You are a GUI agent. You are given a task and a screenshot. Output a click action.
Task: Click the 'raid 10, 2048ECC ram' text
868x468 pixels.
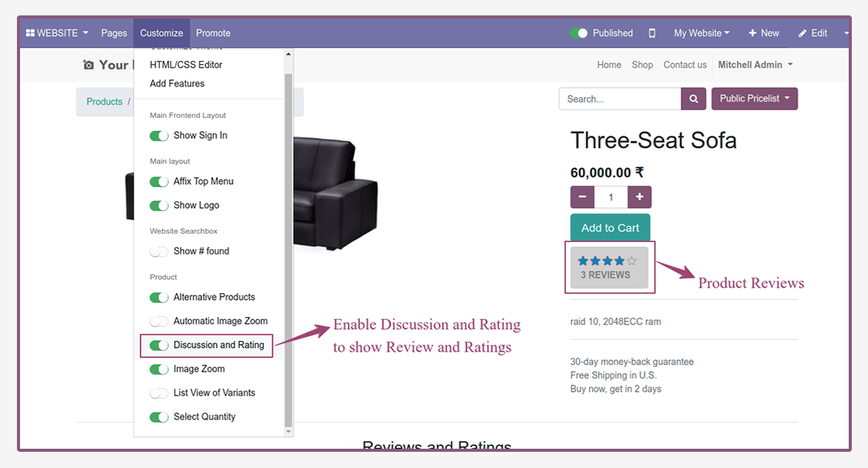pyautogui.click(x=616, y=322)
